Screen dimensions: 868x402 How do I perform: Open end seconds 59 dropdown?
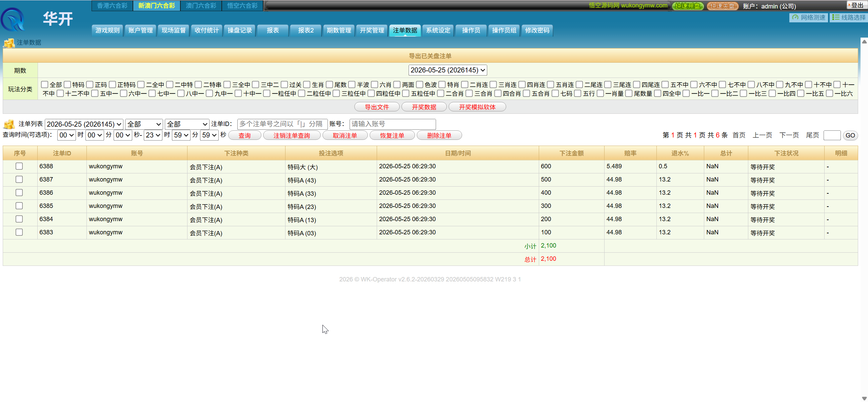click(x=209, y=135)
